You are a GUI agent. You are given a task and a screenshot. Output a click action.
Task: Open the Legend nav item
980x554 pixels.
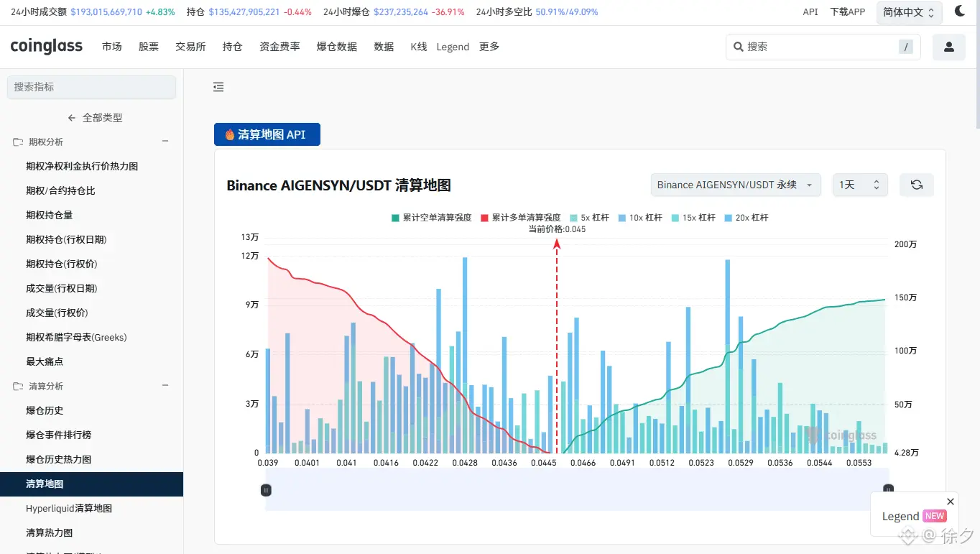pos(453,47)
